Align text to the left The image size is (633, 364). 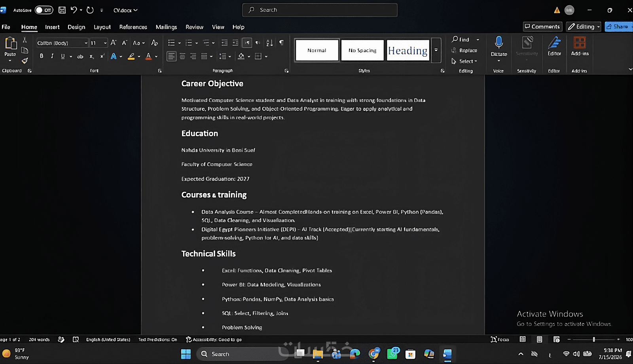tap(171, 56)
